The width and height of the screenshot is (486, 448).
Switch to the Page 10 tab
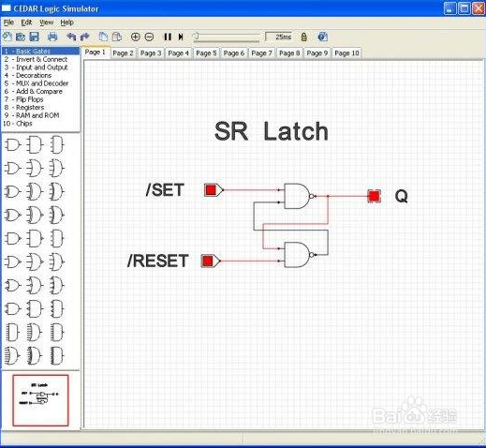[x=346, y=53]
